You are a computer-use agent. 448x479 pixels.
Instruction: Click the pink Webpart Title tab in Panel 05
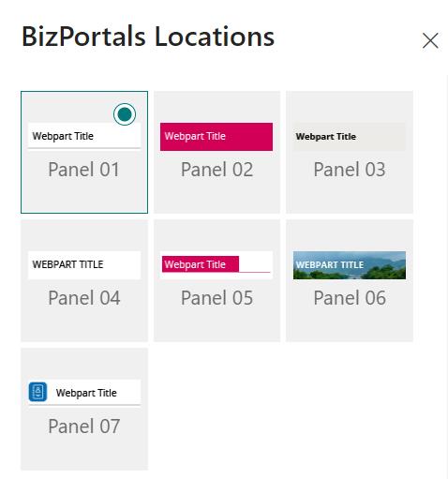point(201,264)
